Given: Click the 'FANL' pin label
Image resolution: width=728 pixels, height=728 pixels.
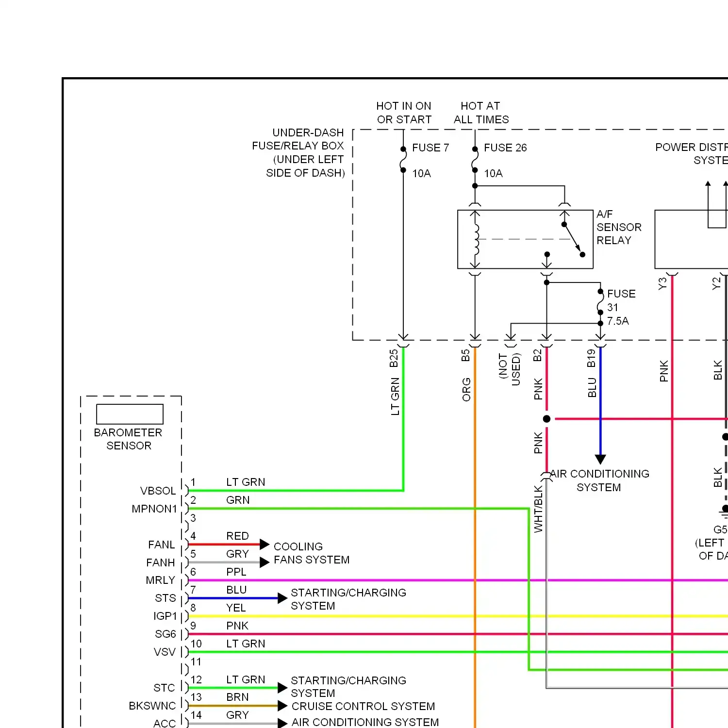Looking at the screenshot, I should (x=162, y=545).
